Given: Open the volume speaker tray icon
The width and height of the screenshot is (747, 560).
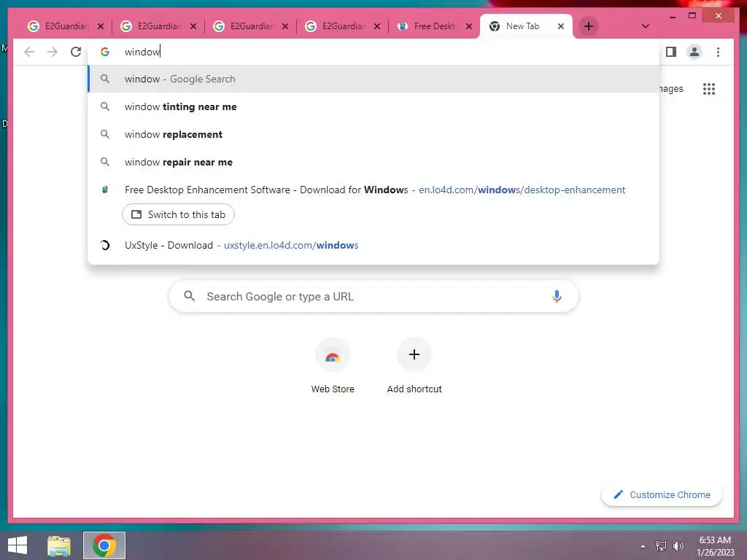Looking at the screenshot, I should pyautogui.click(x=678, y=546).
